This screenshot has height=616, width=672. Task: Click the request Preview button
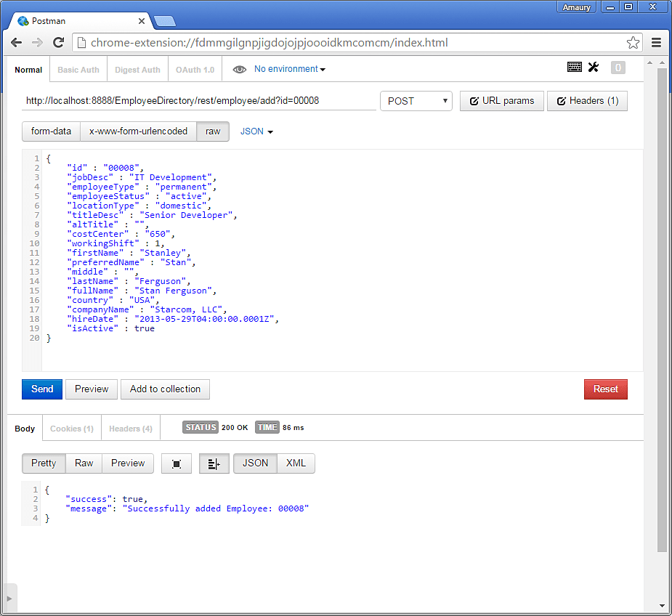pyautogui.click(x=92, y=389)
